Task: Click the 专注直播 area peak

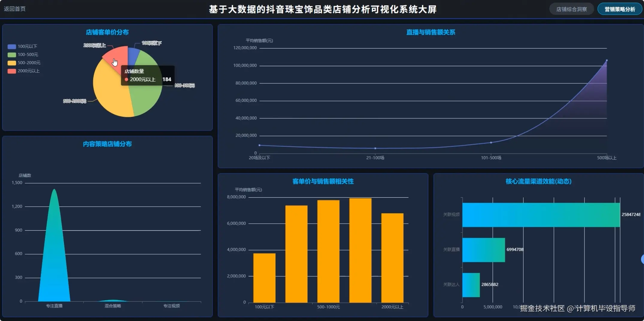Action: pos(54,190)
